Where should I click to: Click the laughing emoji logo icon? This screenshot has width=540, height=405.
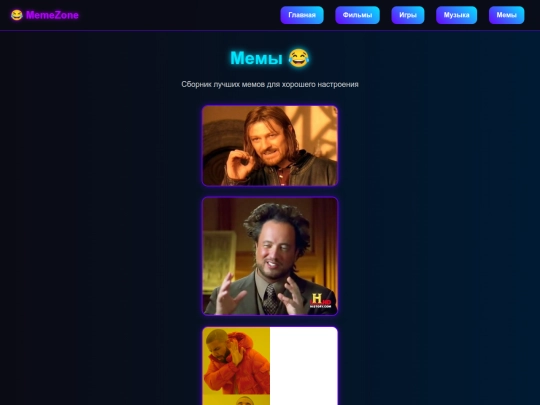click(17, 15)
